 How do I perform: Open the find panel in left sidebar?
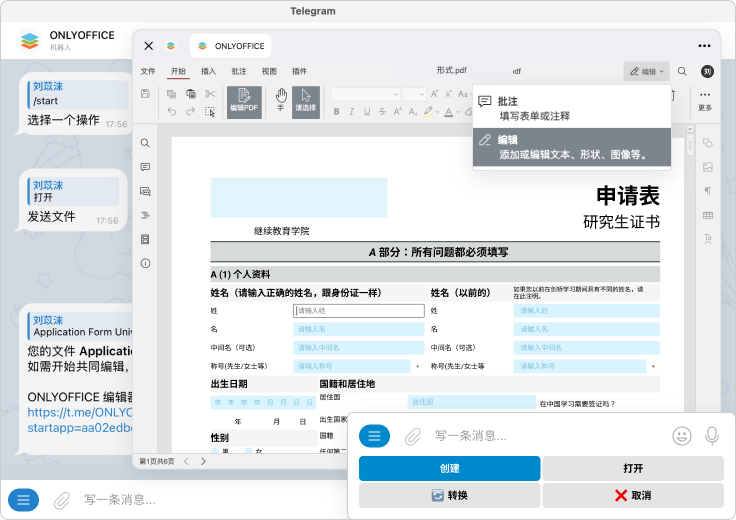[145, 143]
